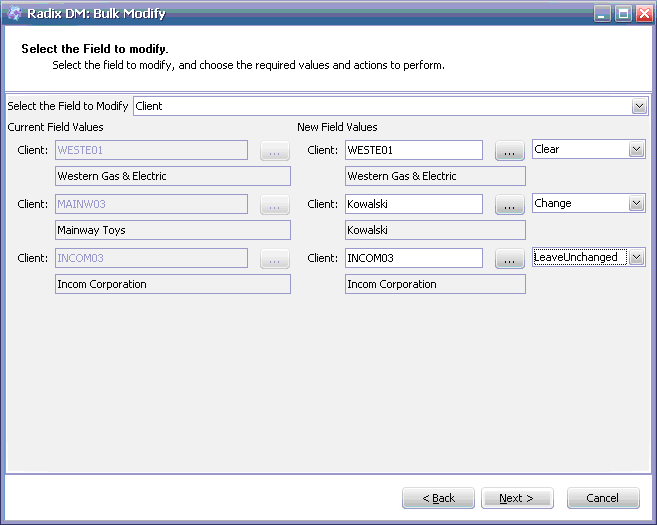The width and height of the screenshot is (657, 525).
Task: Cancel the Bulk Modify wizard
Action: pos(603,498)
